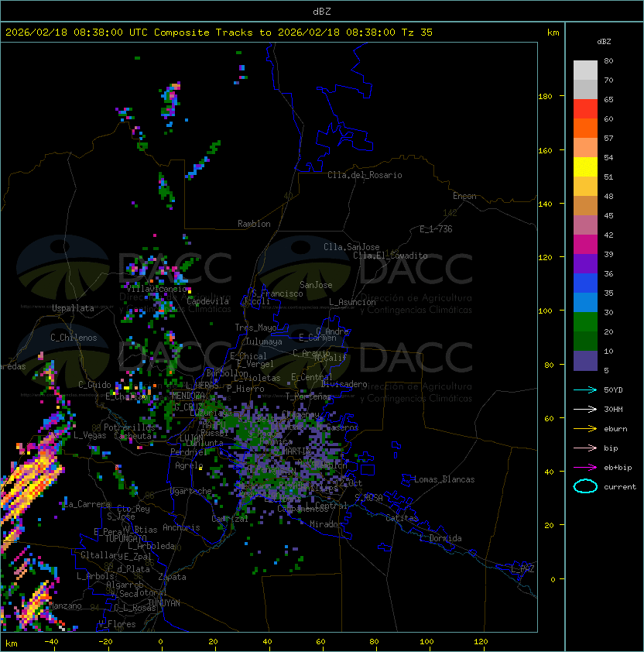Pick the slate purple 5-10 dBZ swatch
Viewport: 644px width, 652px height.
click(x=585, y=361)
